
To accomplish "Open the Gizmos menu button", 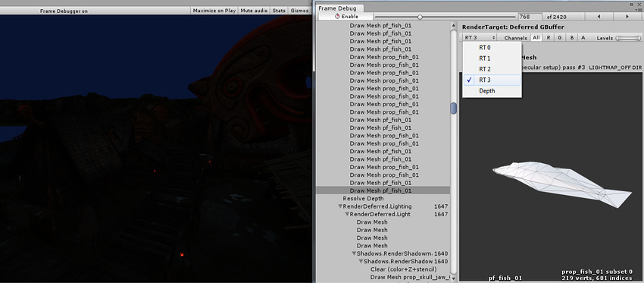I will [299, 11].
